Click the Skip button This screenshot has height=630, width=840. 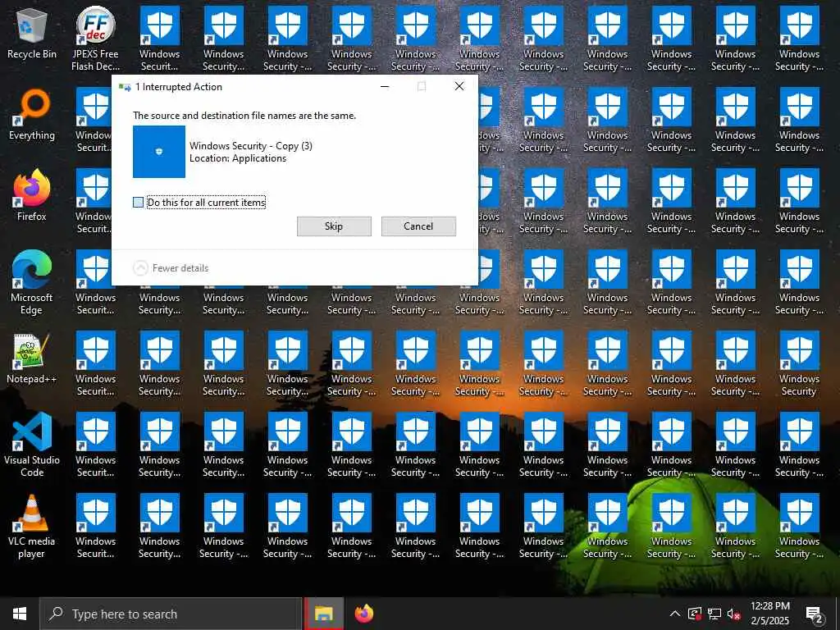[334, 226]
